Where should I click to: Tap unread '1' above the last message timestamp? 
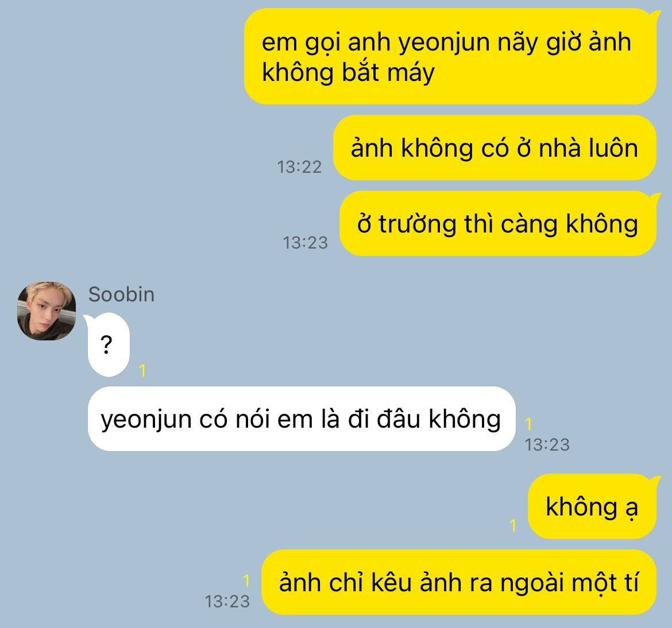point(246,581)
